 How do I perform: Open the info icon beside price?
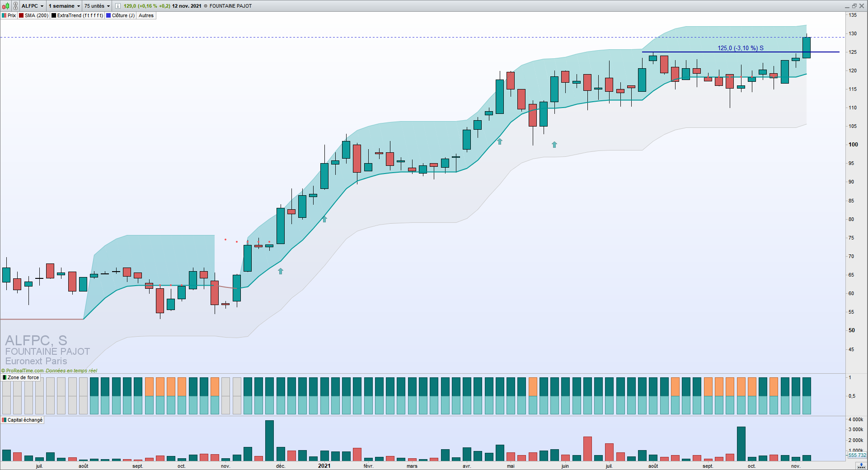(x=118, y=6)
